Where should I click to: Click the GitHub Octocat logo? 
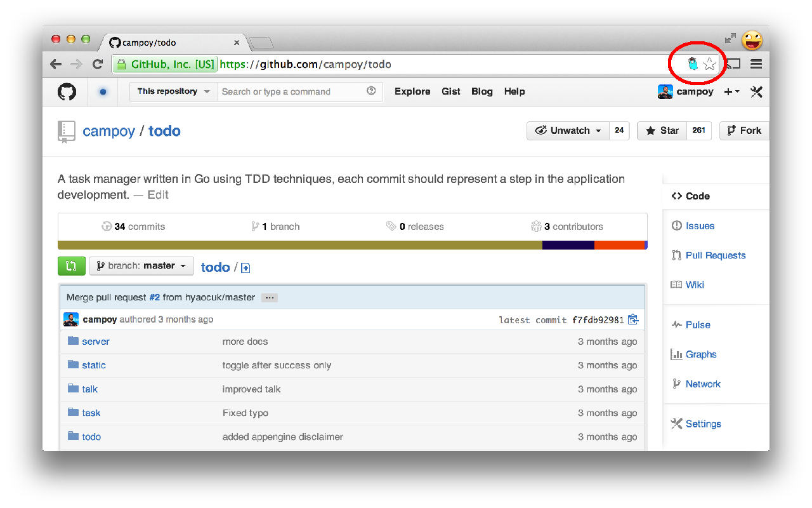(67, 91)
